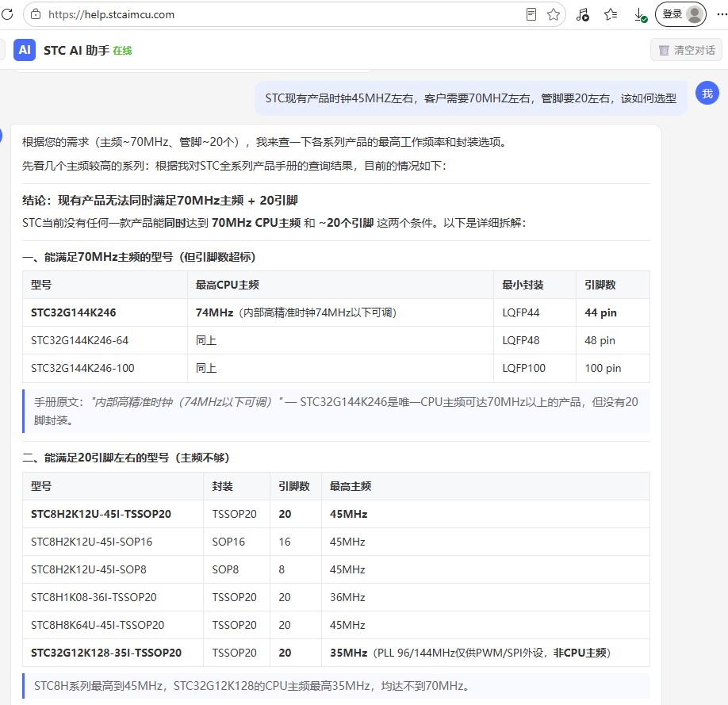Select cell STC32G12K128-35I-TSSOP20

[x=113, y=653]
